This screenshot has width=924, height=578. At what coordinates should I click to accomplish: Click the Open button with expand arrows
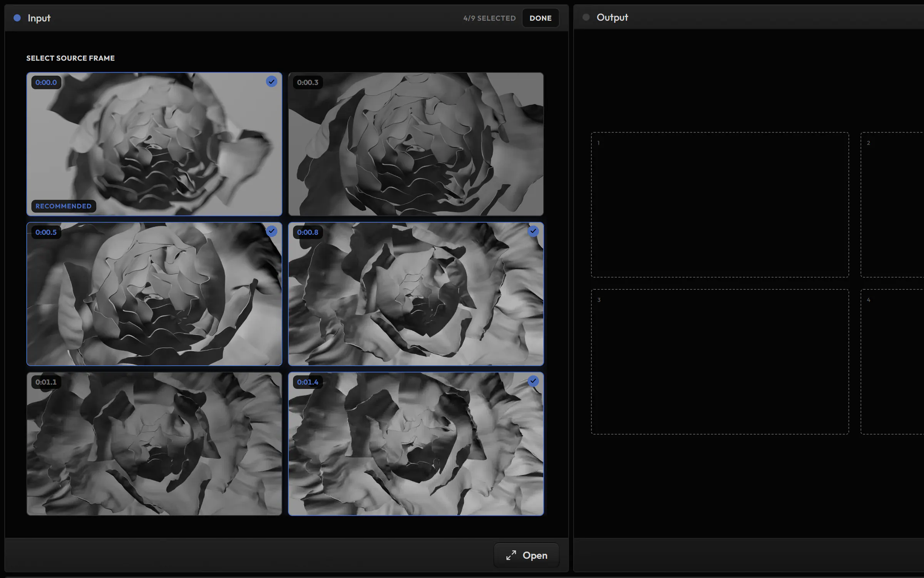coord(526,555)
